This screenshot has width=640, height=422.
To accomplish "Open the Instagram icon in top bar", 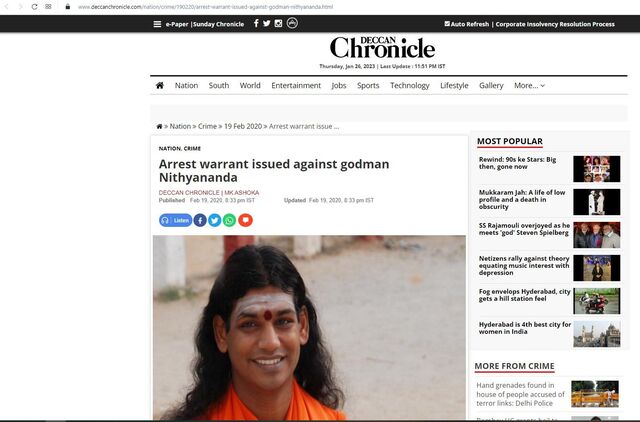I will [x=278, y=23].
